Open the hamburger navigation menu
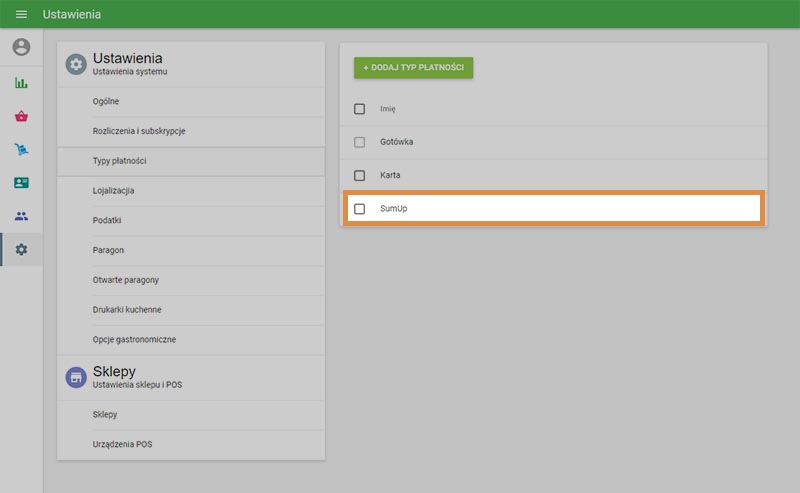The height and width of the screenshot is (493, 800). coord(21,15)
